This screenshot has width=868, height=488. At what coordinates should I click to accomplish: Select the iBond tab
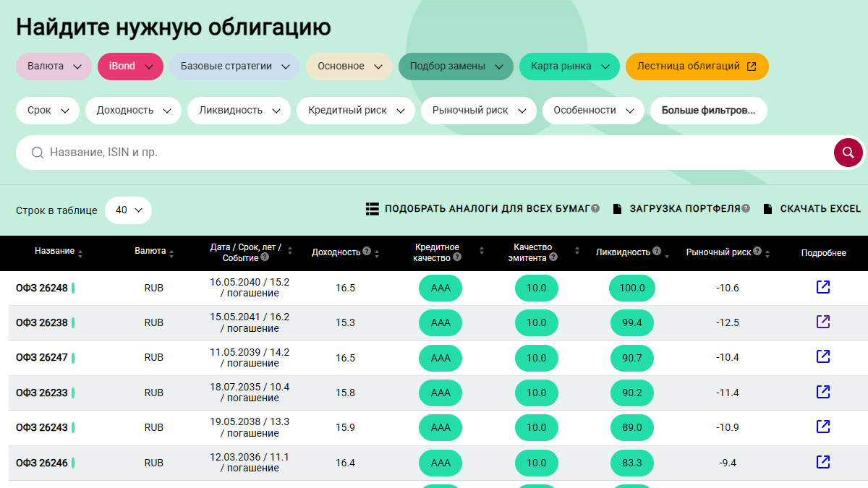[130, 66]
